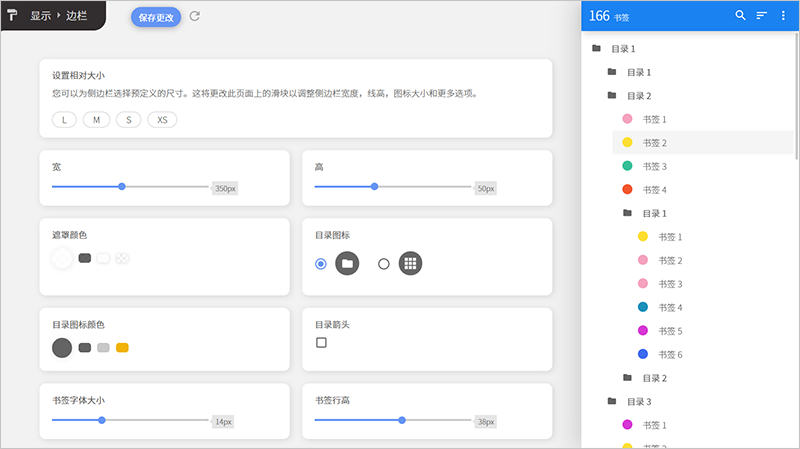Click the folder icon under 目录图标
Viewport: 800px width, 449px height.
coord(347,264)
